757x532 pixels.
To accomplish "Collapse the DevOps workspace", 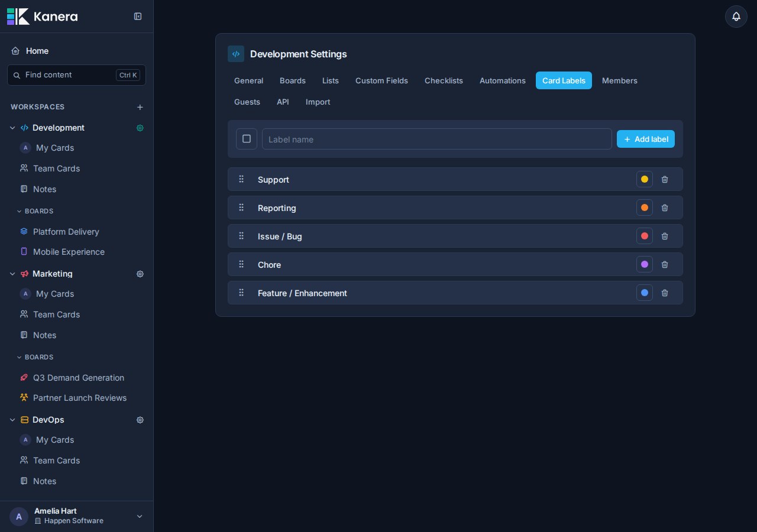I will coord(12,420).
